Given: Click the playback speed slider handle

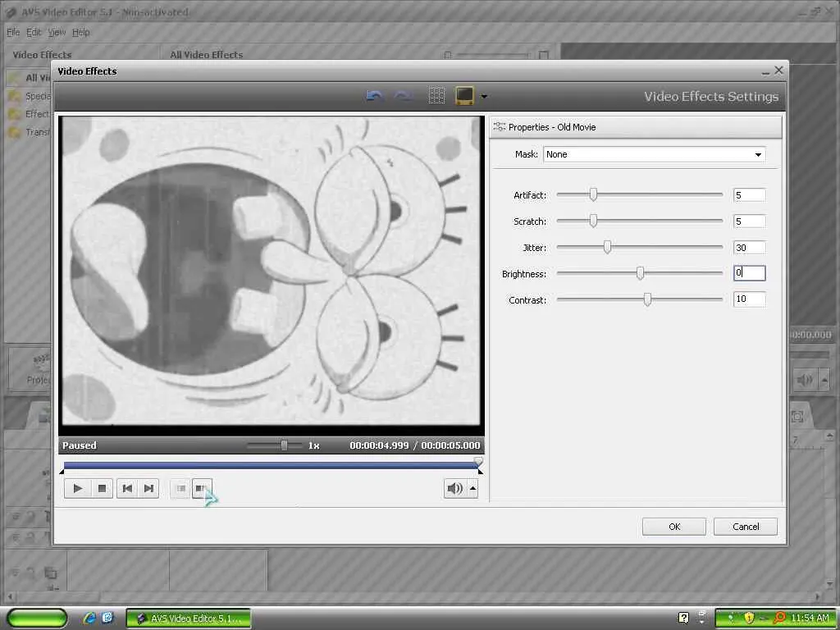Looking at the screenshot, I should [x=284, y=445].
